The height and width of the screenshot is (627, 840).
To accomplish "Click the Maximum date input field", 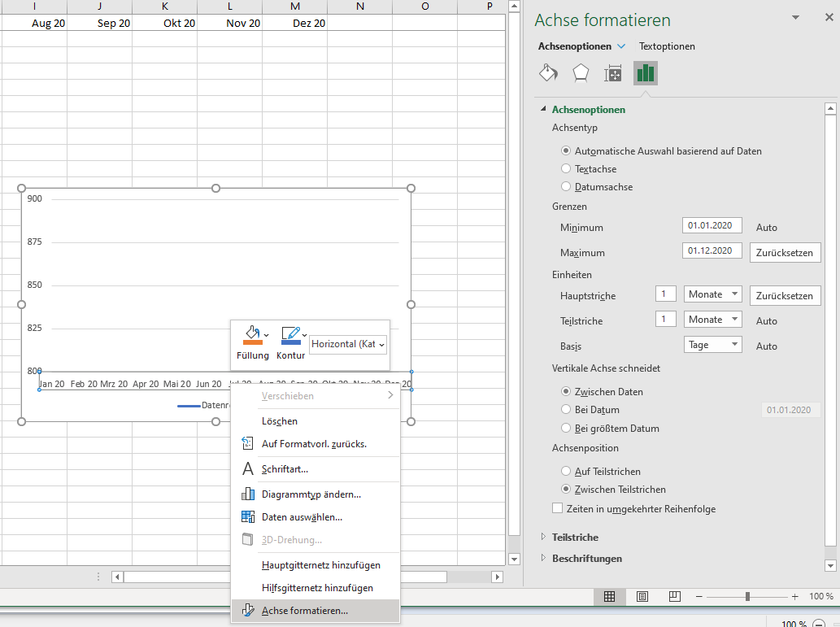I will (712, 250).
